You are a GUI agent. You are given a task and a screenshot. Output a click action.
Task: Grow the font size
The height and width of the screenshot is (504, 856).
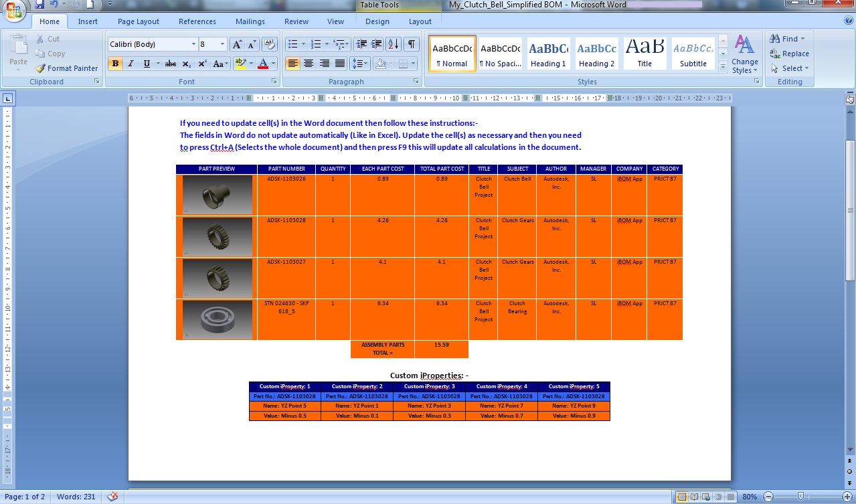(x=237, y=44)
